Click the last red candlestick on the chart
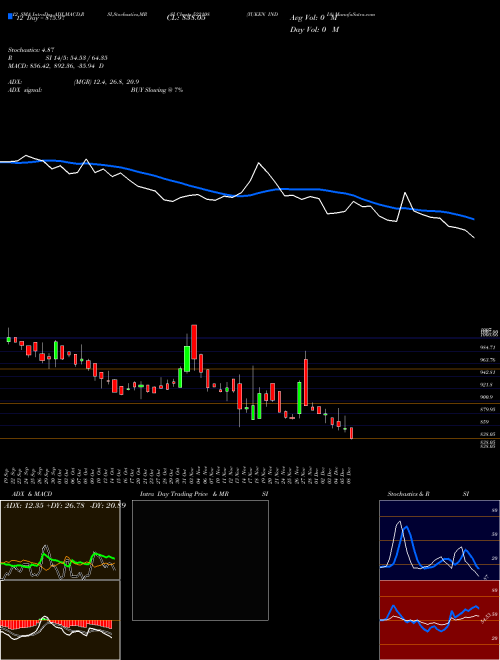 tap(351, 433)
